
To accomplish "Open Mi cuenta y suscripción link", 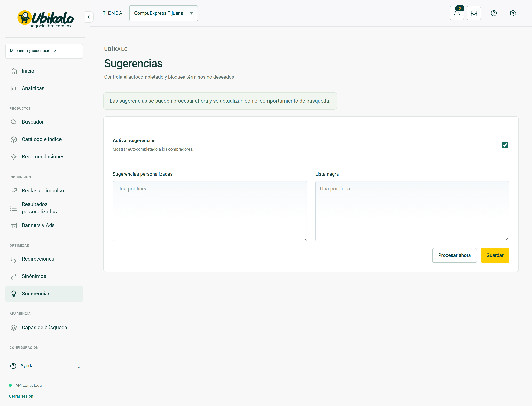I will pyautogui.click(x=44, y=51).
